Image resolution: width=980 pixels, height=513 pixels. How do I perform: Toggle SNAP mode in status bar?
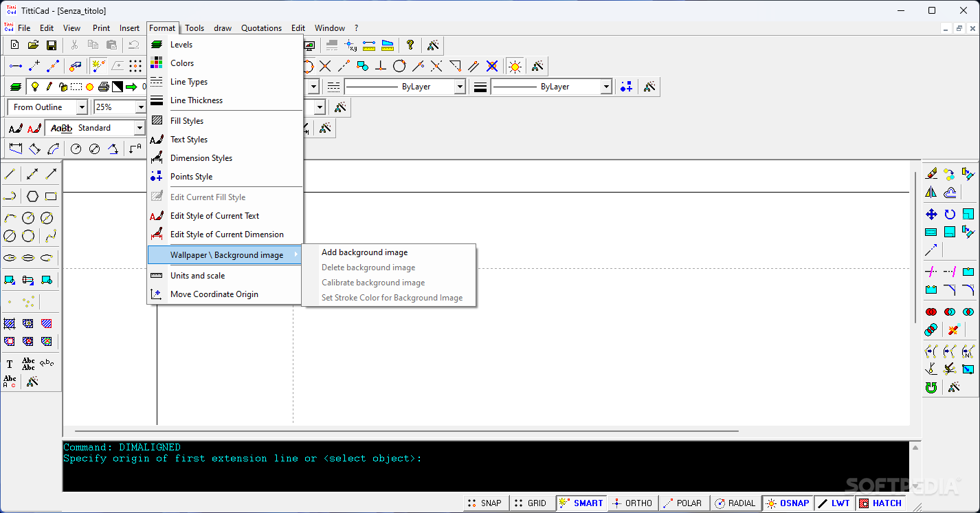tap(485, 503)
